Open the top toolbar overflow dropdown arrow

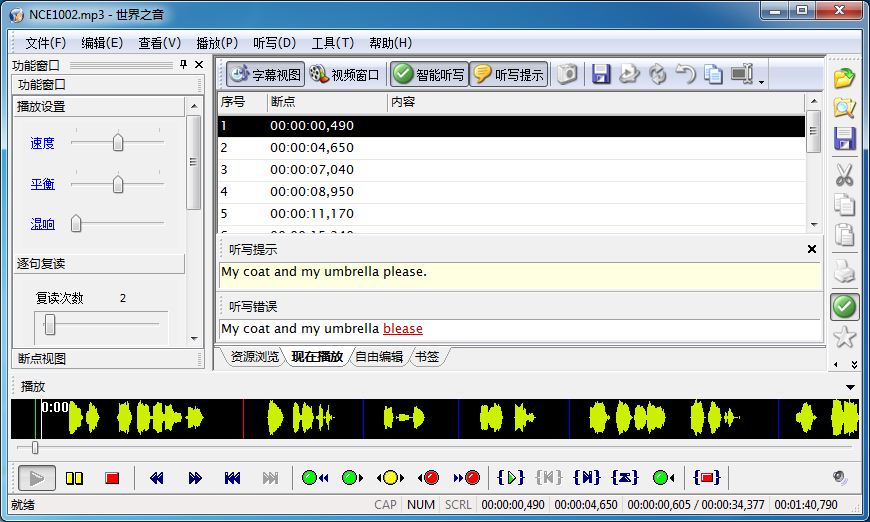(x=761, y=82)
